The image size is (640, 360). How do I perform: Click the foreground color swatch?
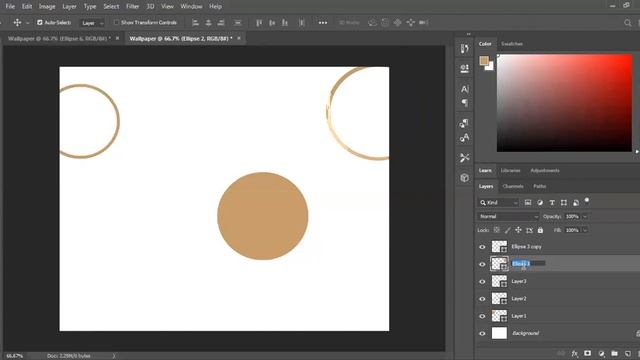[x=484, y=61]
